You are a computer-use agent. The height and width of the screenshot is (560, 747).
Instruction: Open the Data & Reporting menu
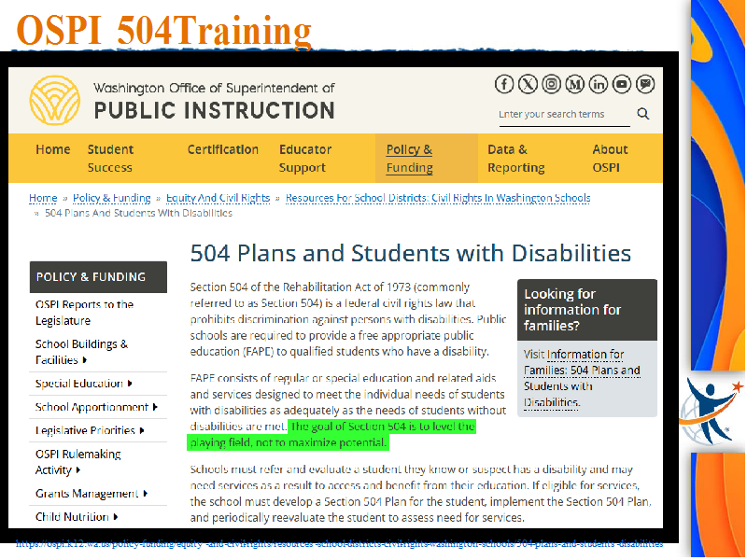click(516, 159)
